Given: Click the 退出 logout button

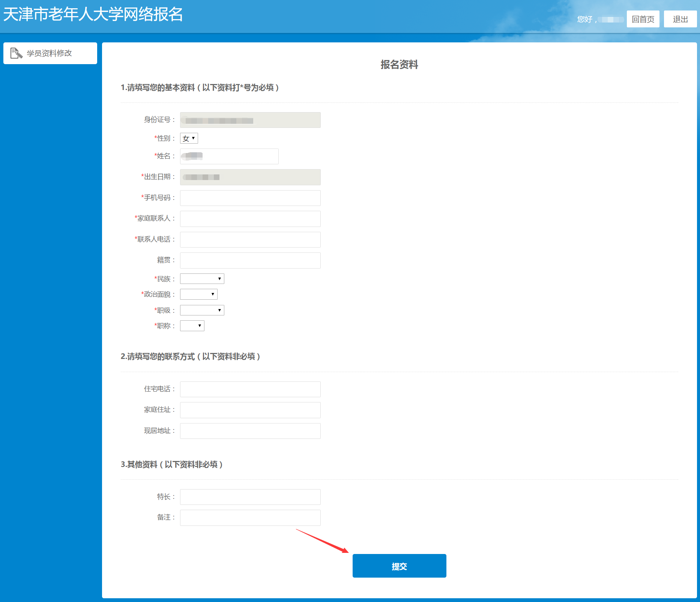Looking at the screenshot, I should pos(680,19).
